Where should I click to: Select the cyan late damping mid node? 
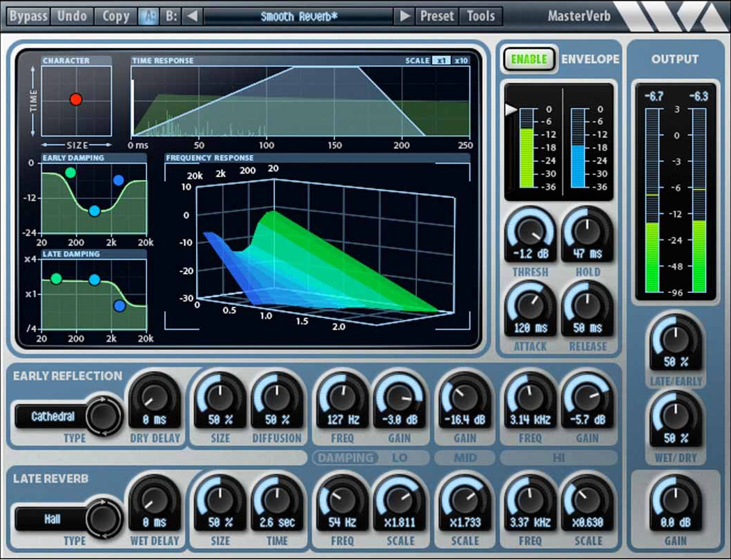[95, 280]
